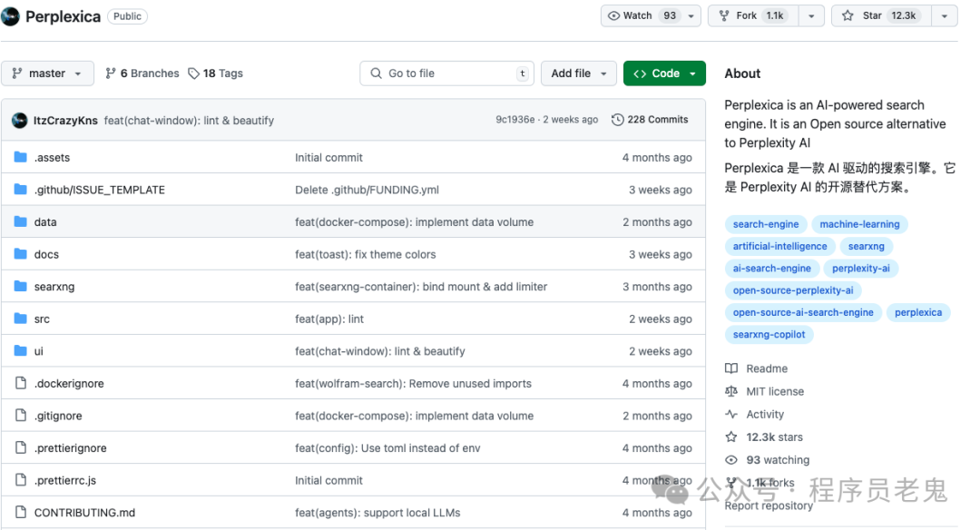Open the searxng-copilot topic tag

769,334
